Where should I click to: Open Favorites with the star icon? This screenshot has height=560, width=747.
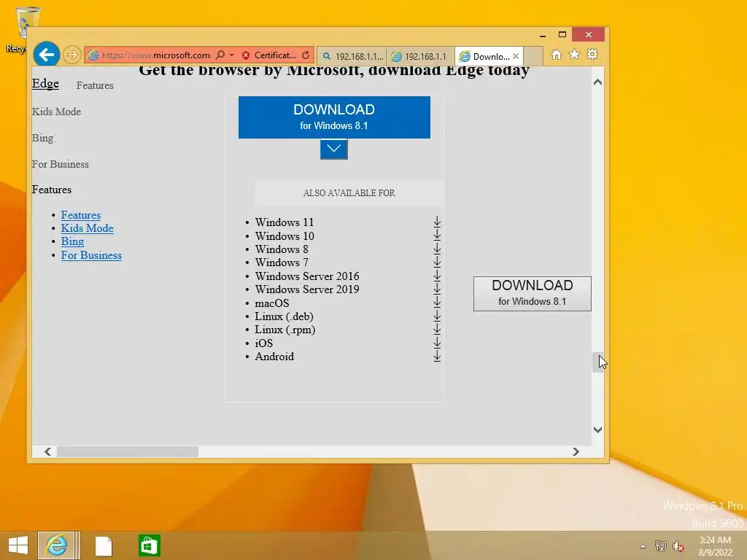[575, 55]
